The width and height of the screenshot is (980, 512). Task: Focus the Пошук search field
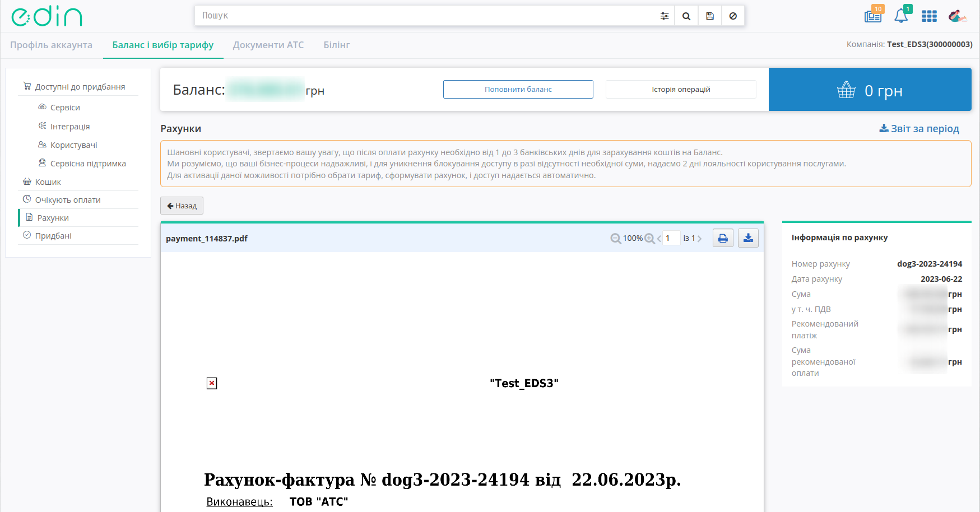[x=426, y=16]
